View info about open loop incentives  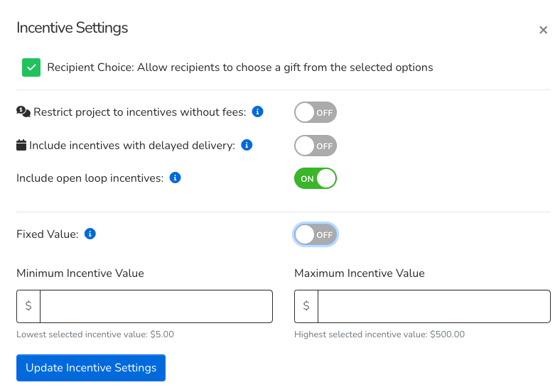(176, 178)
